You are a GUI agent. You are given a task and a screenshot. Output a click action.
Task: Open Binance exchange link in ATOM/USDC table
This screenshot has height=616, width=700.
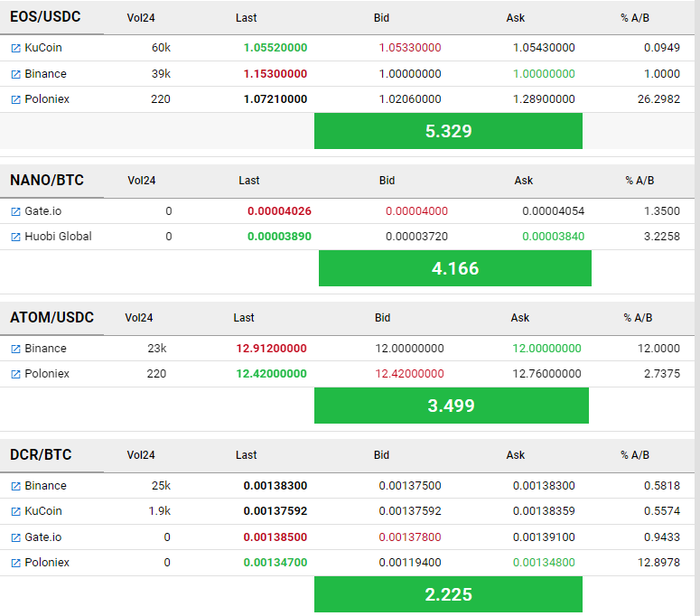45,348
